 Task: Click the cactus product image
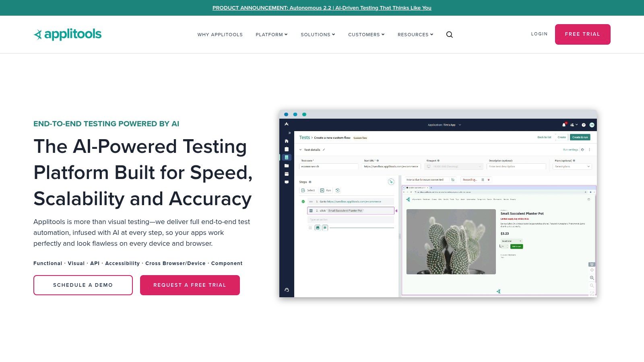click(x=451, y=242)
